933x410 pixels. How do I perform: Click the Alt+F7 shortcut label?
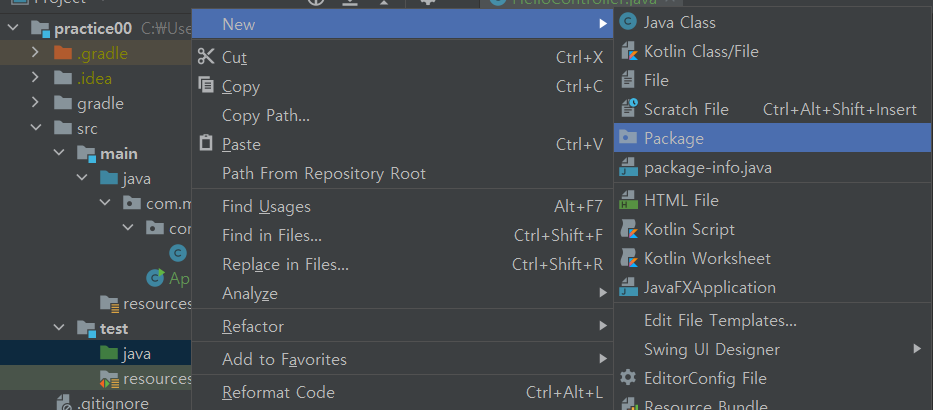tap(578, 206)
